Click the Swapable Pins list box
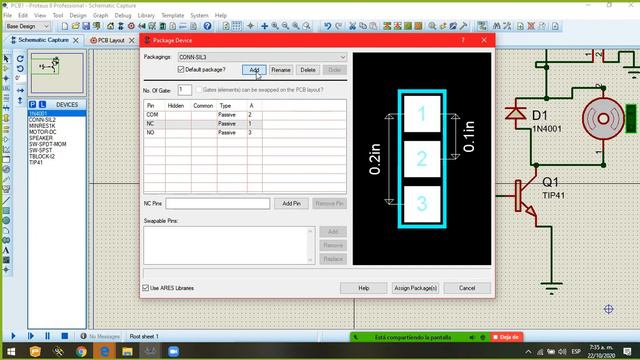640x360 pixels. click(x=229, y=245)
